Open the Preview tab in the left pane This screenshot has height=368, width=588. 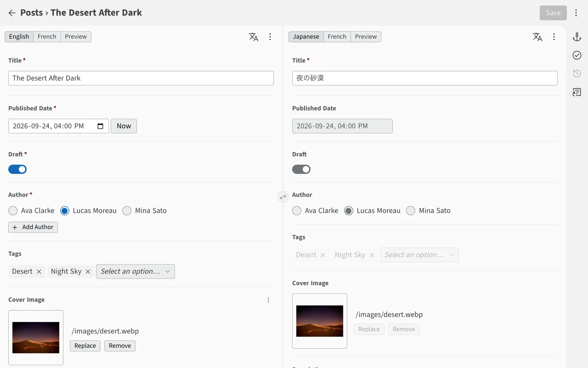(x=76, y=37)
